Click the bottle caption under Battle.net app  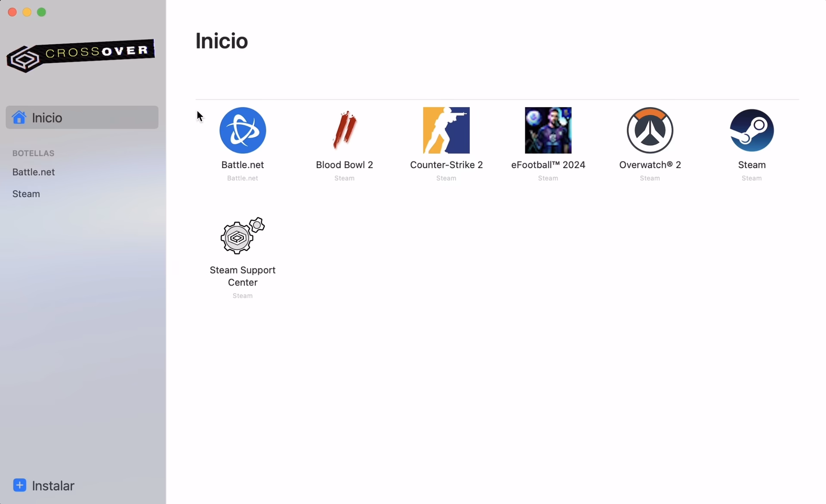tap(243, 178)
